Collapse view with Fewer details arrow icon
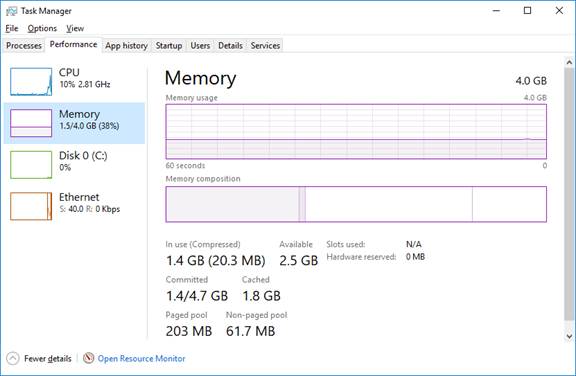The image size is (576, 376). coord(12,358)
